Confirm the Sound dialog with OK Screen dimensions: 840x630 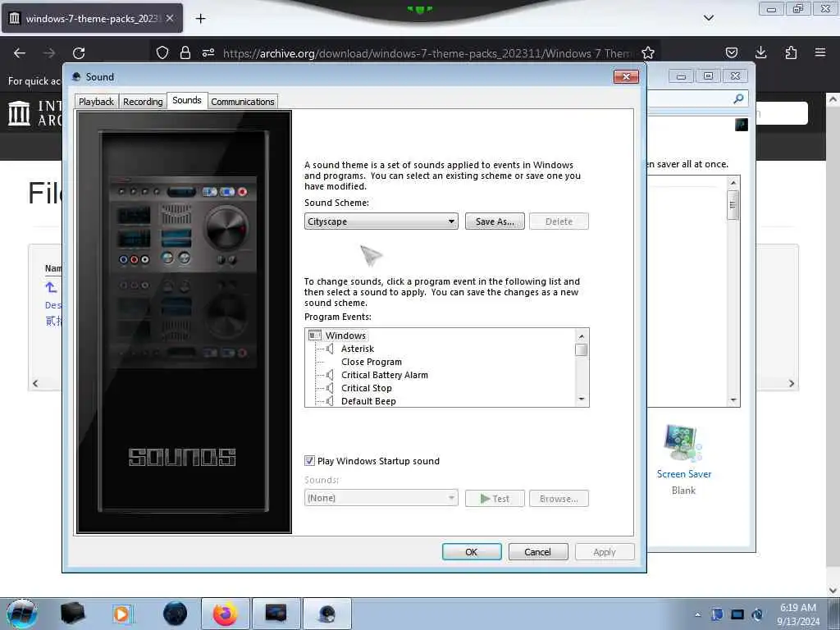click(472, 552)
